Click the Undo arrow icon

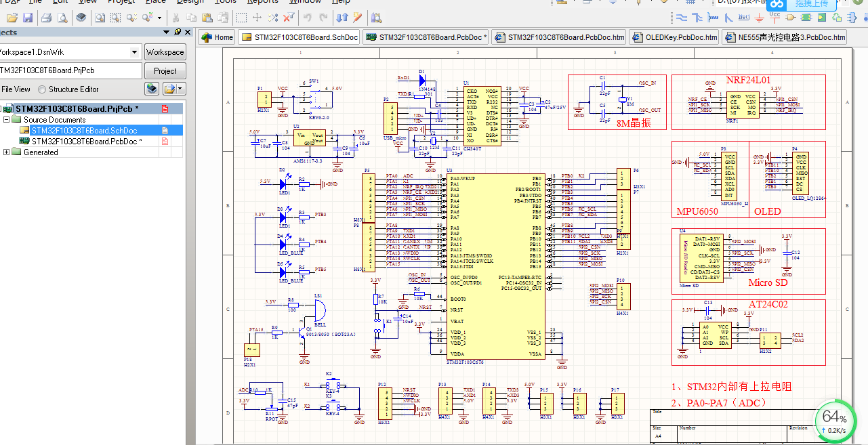307,18
